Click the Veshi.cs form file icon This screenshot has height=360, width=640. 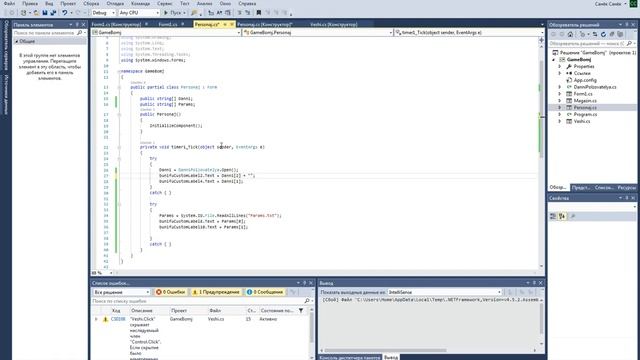pyautogui.click(x=569, y=121)
